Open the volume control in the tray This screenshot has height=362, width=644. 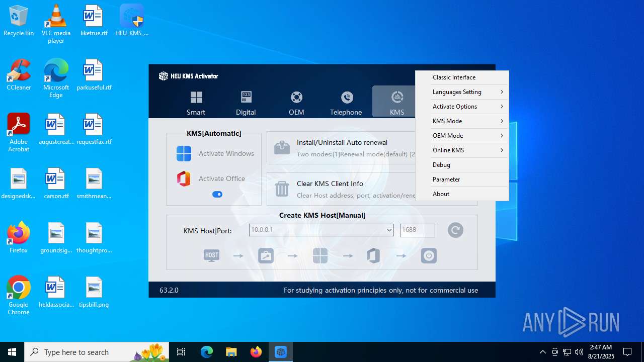click(579, 352)
